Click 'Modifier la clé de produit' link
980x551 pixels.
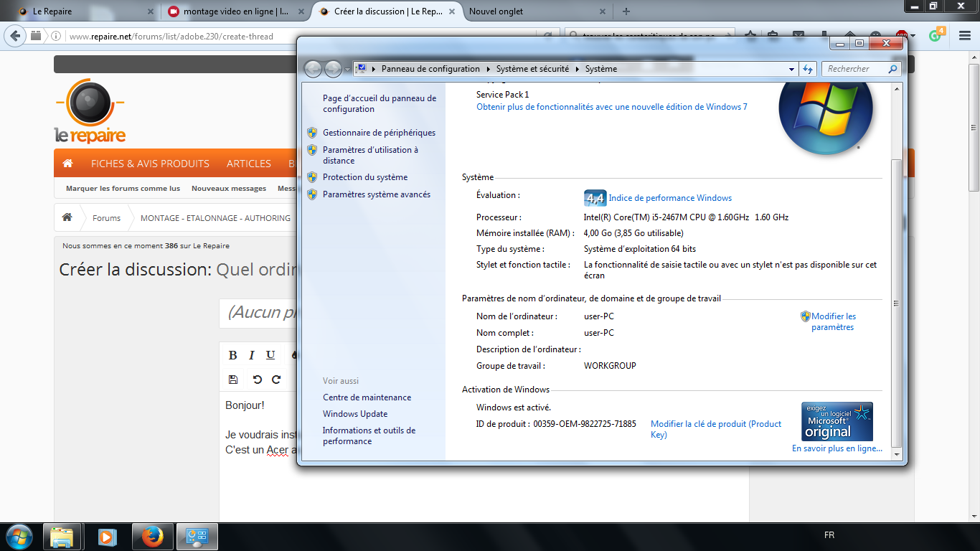[x=716, y=429]
